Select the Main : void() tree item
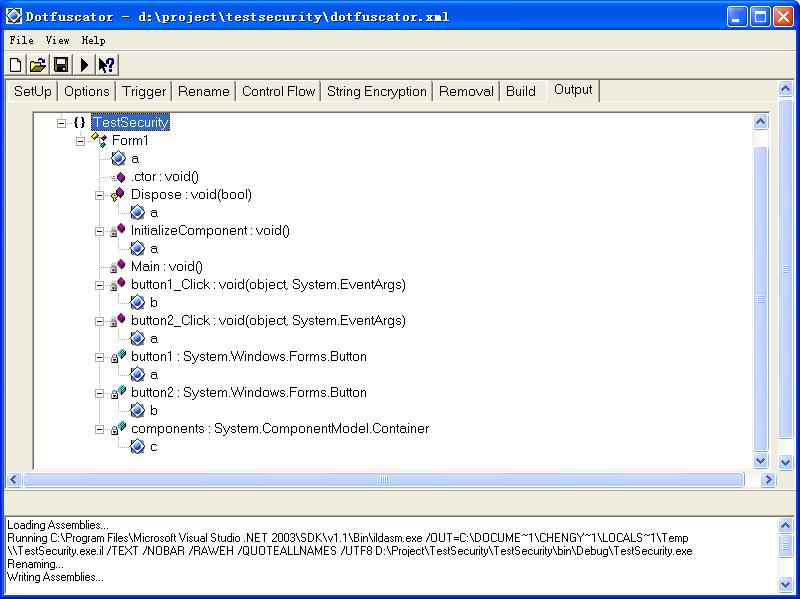Image resolution: width=800 pixels, height=599 pixels. tap(166, 267)
